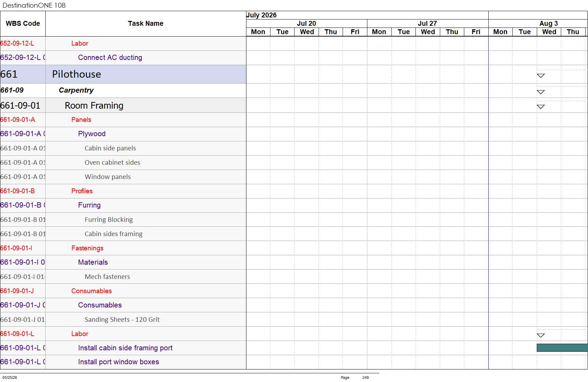
Task: Click the Jul 27 week header
Action: (427, 23)
